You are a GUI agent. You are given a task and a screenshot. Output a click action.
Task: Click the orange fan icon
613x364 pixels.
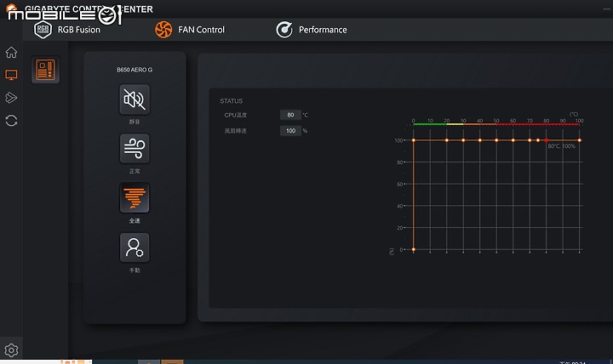tap(163, 30)
